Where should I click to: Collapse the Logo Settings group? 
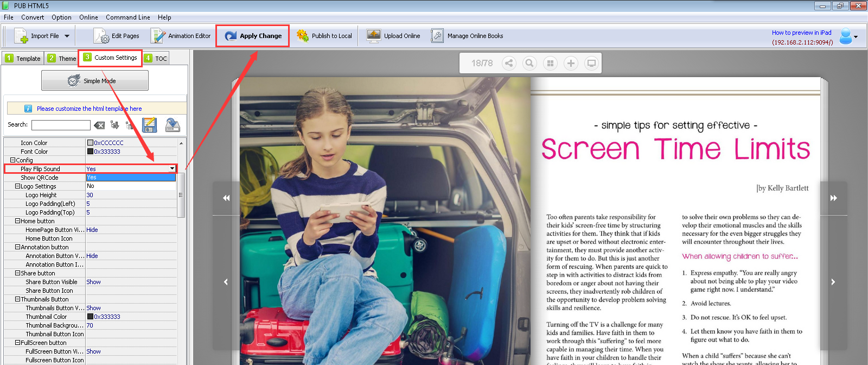point(17,186)
